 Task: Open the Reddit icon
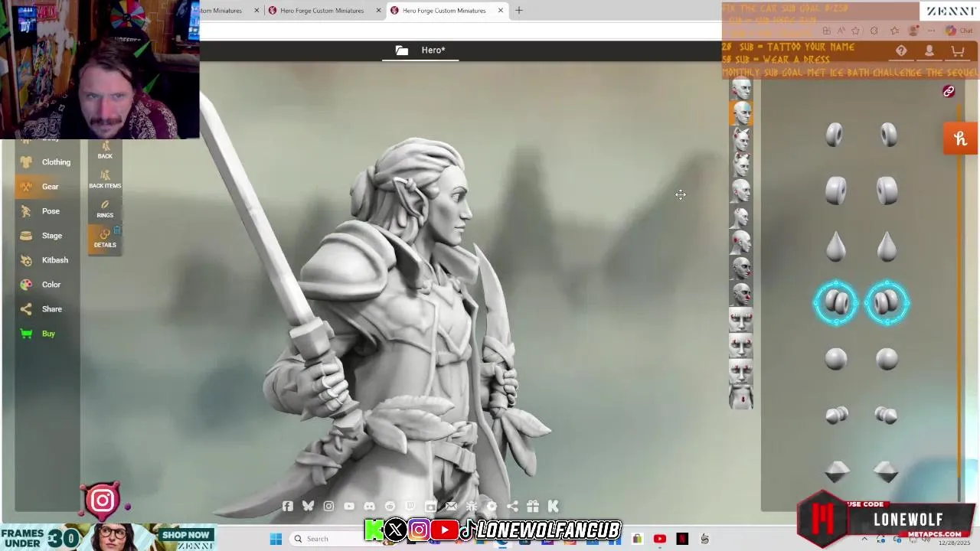(390, 507)
